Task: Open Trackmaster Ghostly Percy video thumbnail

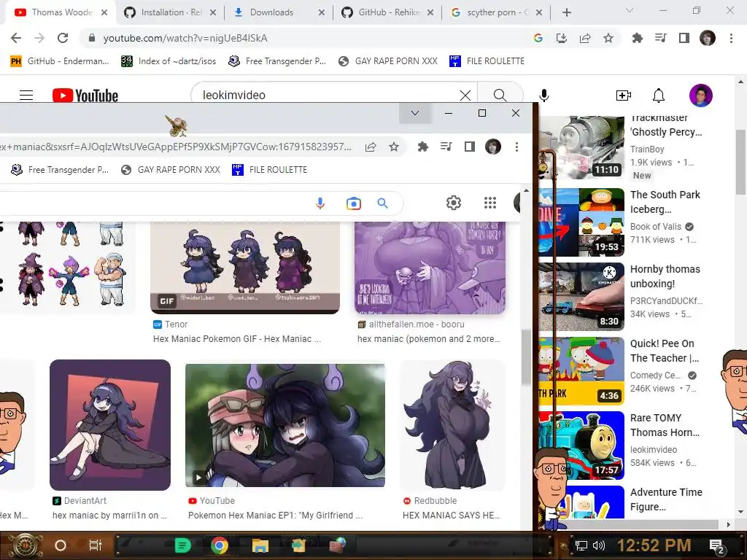Action: tap(581, 147)
